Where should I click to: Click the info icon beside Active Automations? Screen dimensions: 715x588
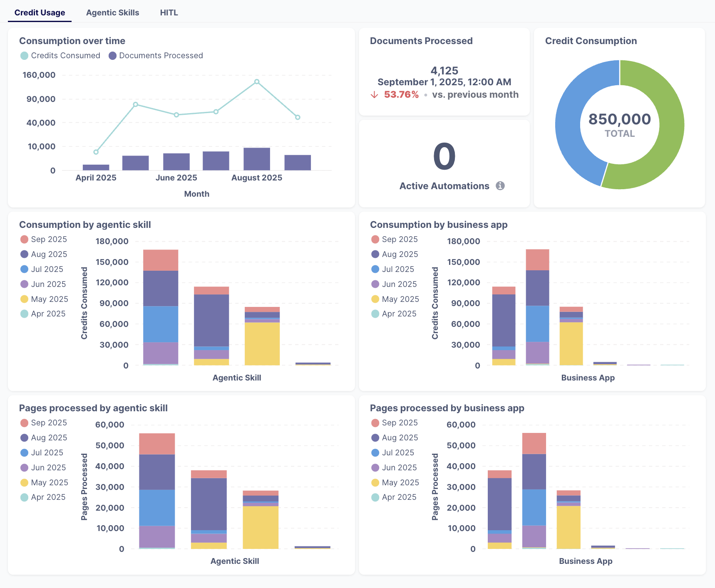tap(501, 186)
